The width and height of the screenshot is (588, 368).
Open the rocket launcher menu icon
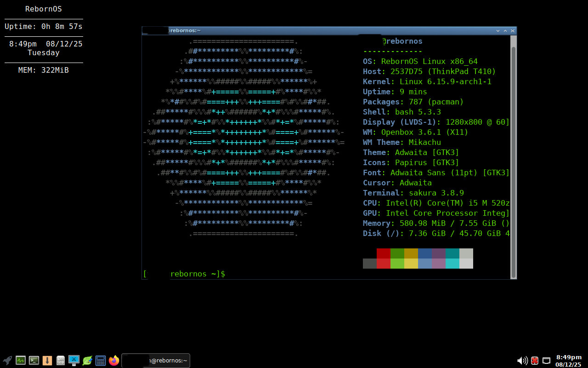(x=7, y=361)
